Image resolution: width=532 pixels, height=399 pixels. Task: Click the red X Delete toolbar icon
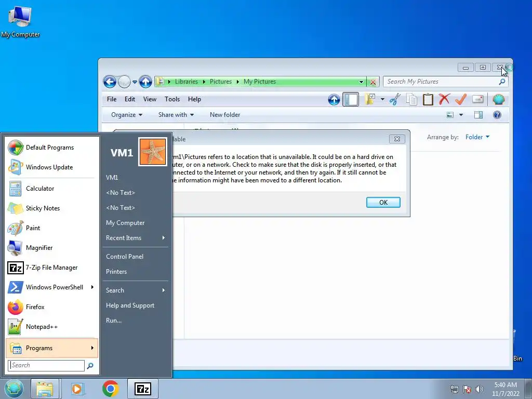(444, 99)
